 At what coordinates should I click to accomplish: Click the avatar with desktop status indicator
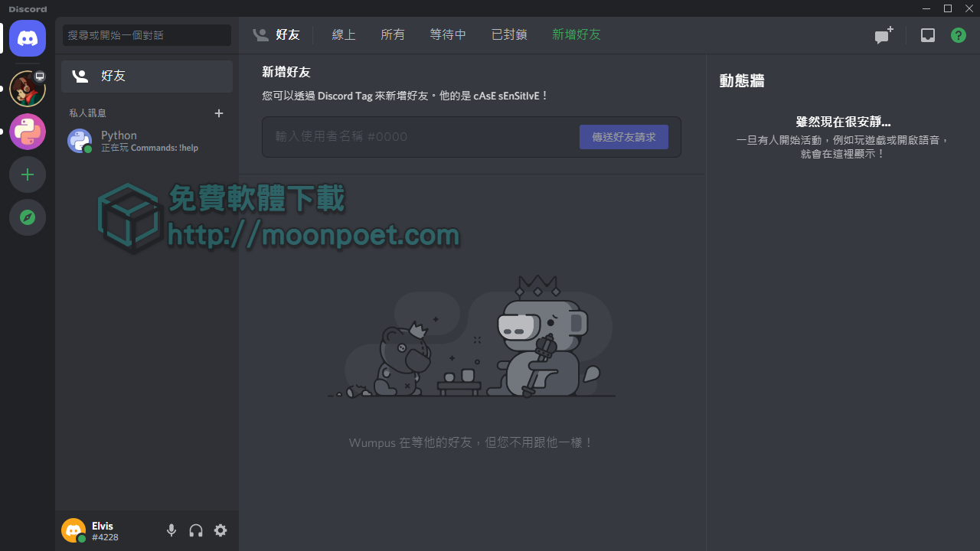point(28,89)
